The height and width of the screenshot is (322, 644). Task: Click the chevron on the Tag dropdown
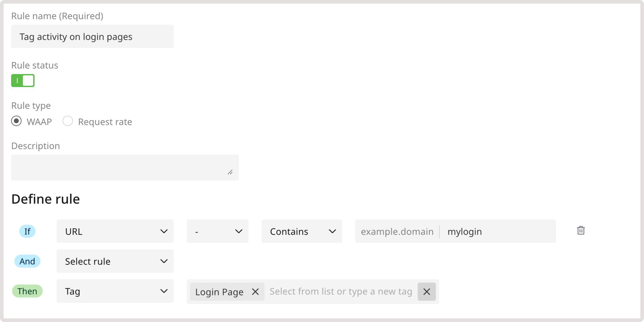click(x=164, y=291)
